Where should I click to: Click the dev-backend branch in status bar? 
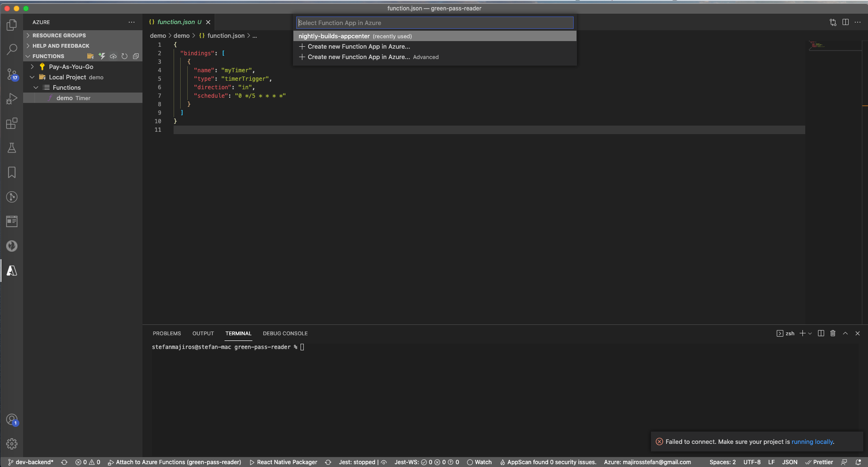31,462
